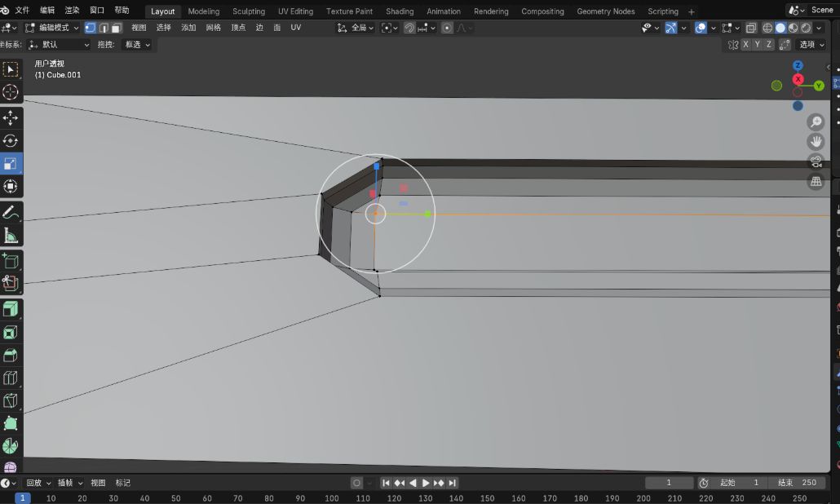This screenshot has width=840, height=504.
Task: Click the play animation button
Action: click(426, 483)
